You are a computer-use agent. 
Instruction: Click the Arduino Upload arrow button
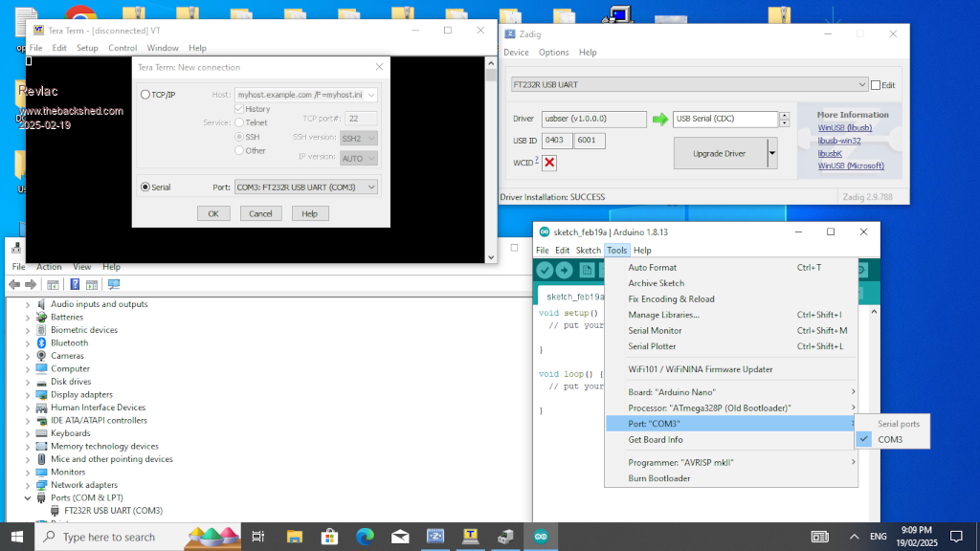pyautogui.click(x=564, y=271)
